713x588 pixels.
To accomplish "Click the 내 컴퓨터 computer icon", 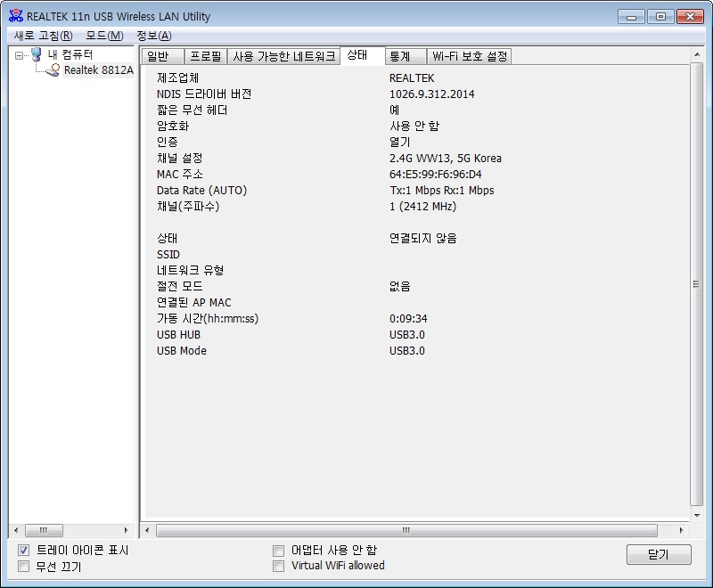I will (x=37, y=54).
